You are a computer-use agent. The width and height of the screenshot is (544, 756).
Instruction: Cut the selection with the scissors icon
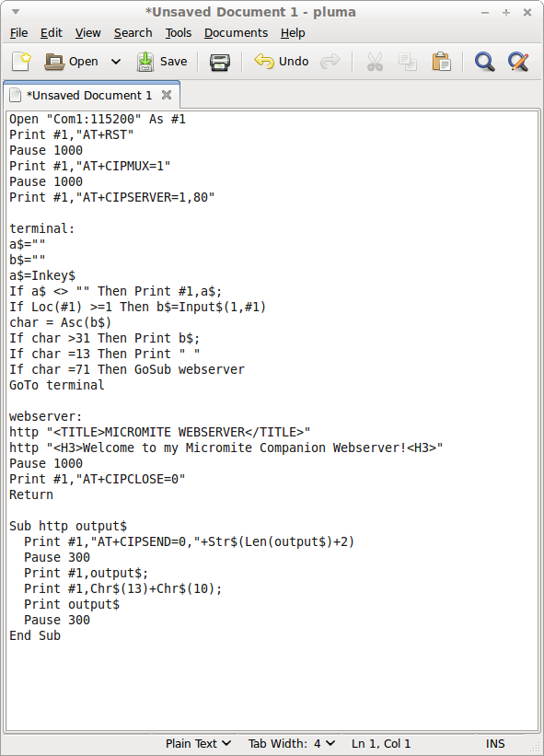coord(375,62)
